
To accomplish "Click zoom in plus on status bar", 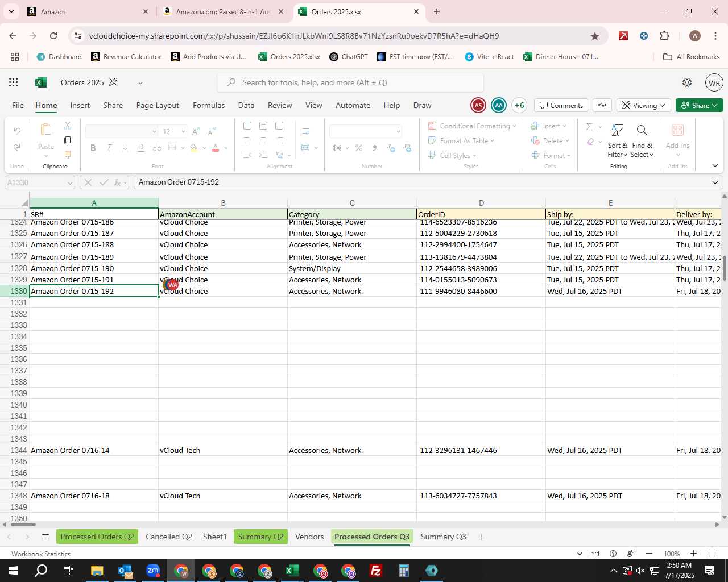I will (693, 554).
